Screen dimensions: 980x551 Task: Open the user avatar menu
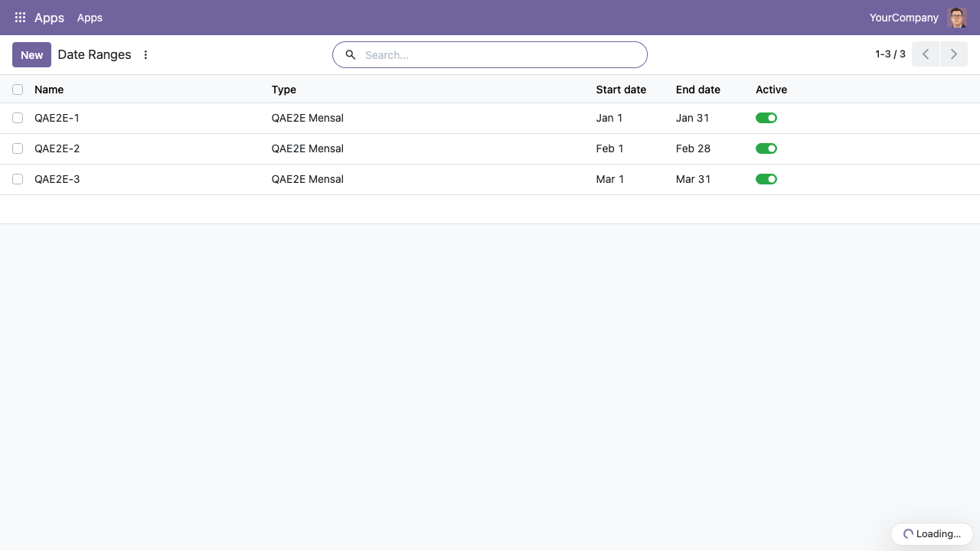pos(957,18)
